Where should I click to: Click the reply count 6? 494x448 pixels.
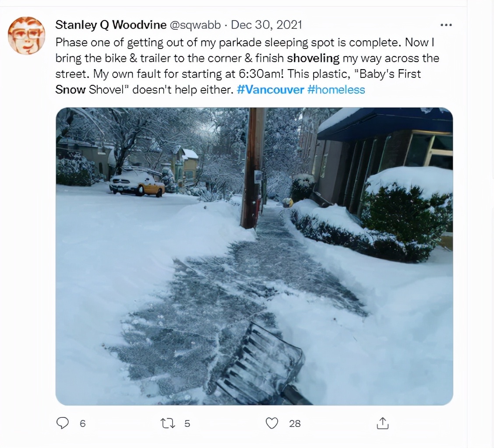click(x=82, y=423)
